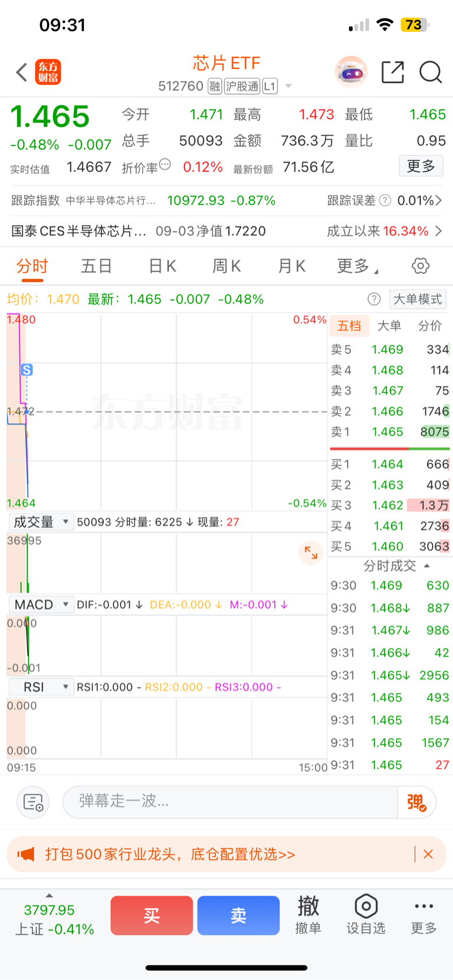Close the promo banner
Screen dimensions: 453x980
pos(428,854)
